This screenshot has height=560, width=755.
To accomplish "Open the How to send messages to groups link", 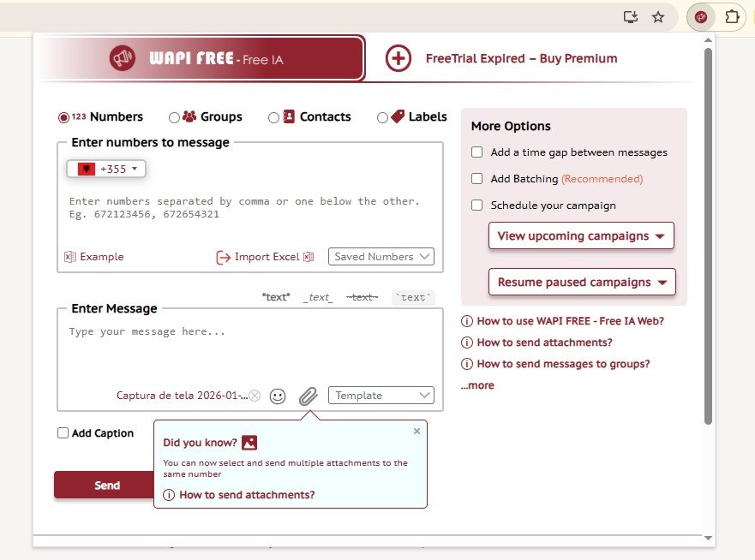I will 565,363.
